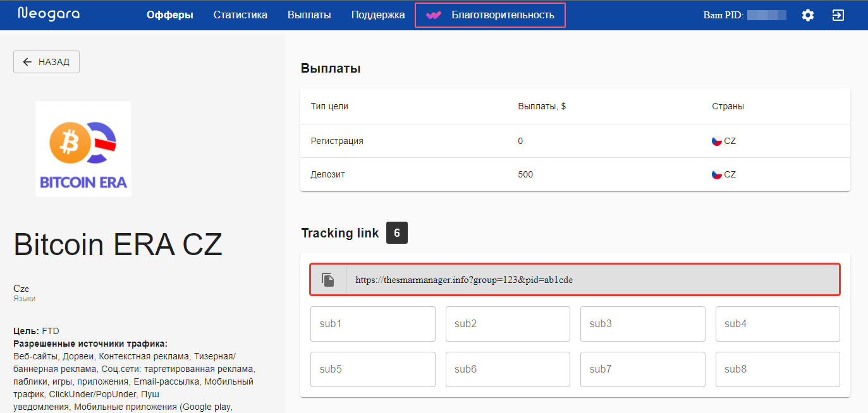Click the Тип цели column header
868x413 pixels.
329,106
